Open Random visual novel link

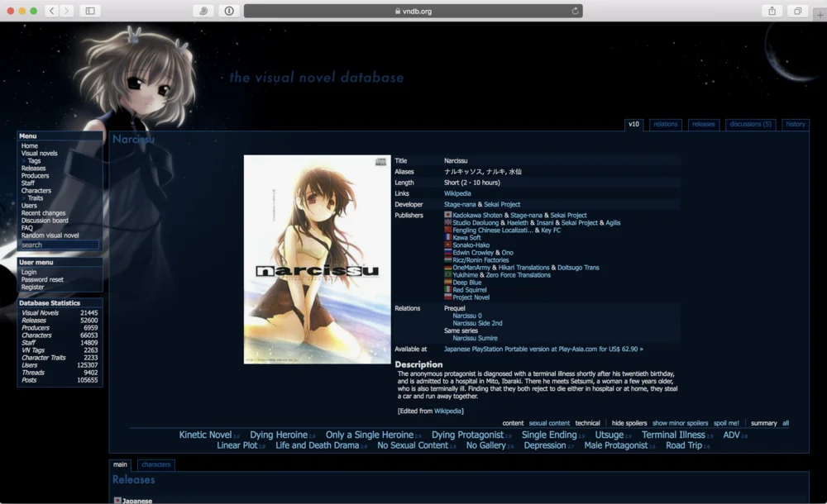(50, 235)
